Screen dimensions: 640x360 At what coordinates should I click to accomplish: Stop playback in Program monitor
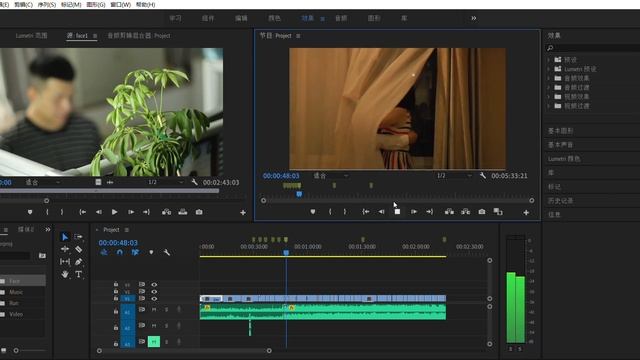(397, 211)
